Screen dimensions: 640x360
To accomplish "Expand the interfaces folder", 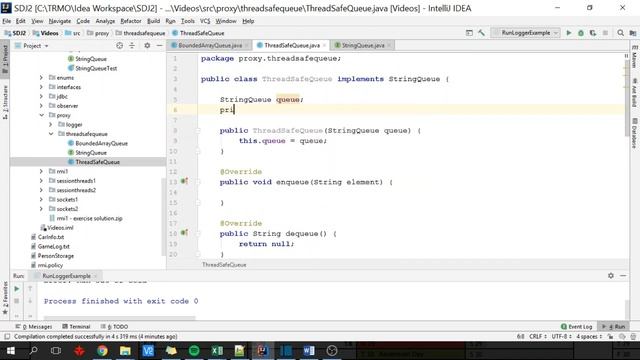I will (41, 87).
